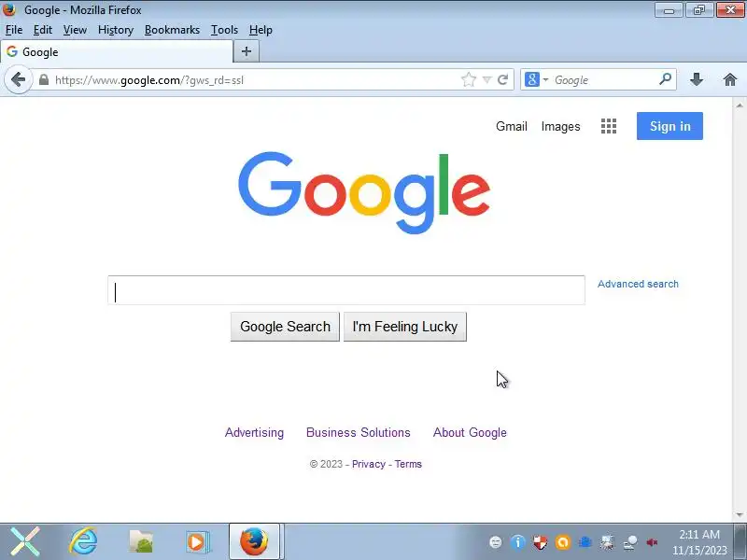Click the magnifier in the browser search box
This screenshot has width=747, height=560.
(666, 78)
